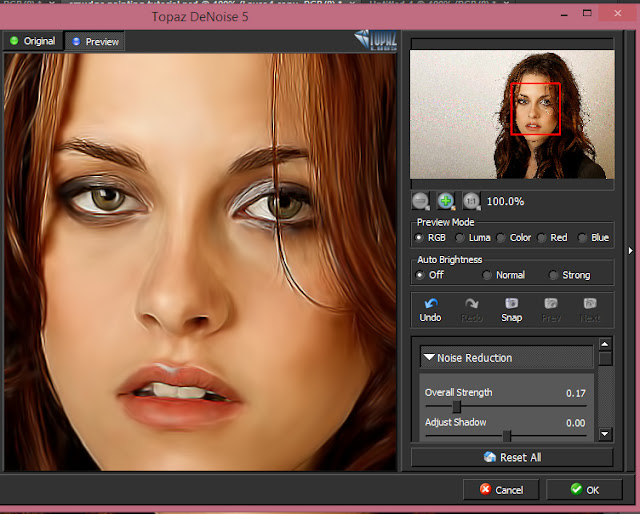640x514 pixels.
Task: Click the Reset All button
Action: [512, 457]
